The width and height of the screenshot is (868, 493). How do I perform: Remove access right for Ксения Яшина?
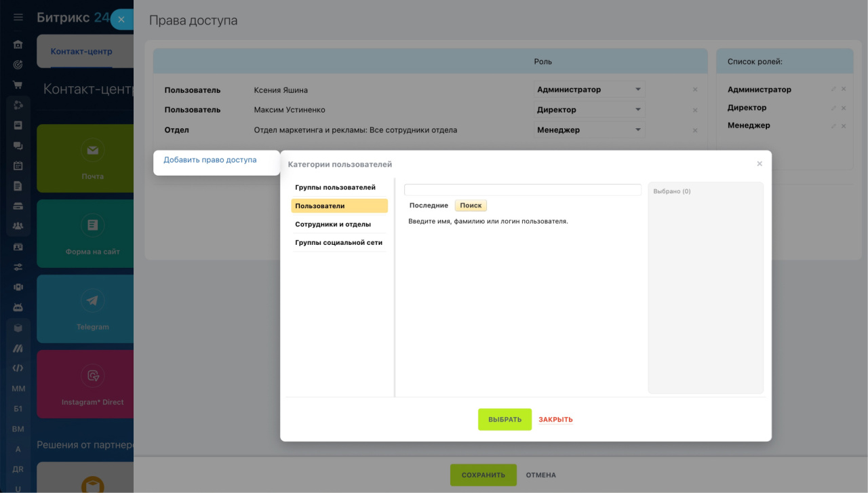click(x=695, y=90)
